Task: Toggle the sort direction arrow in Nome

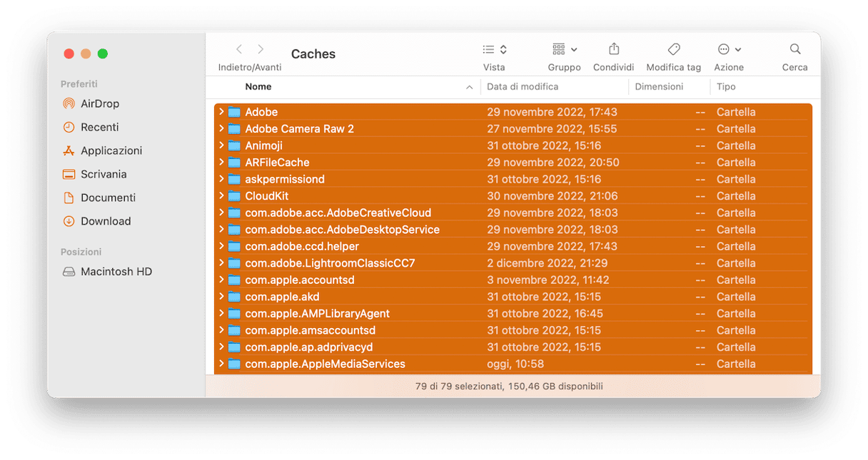Action: tap(469, 87)
